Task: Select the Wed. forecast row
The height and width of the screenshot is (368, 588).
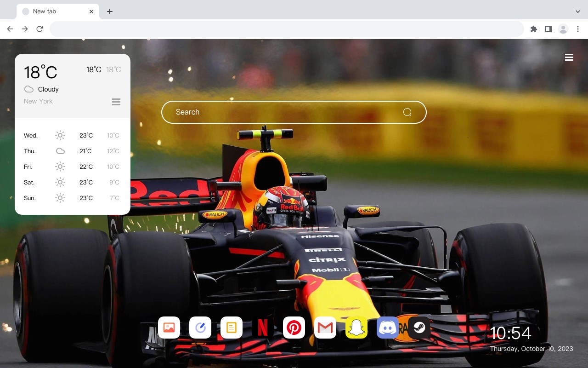Action: click(x=73, y=135)
